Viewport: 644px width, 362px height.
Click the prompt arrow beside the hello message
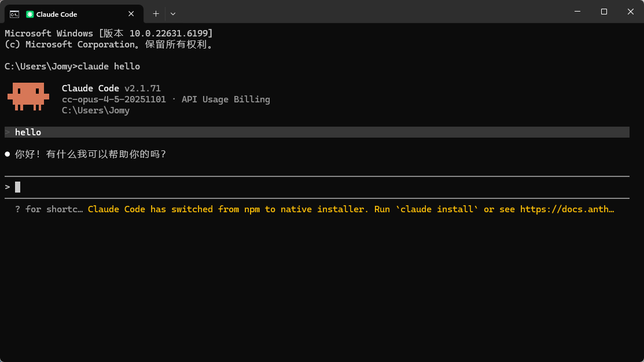point(8,132)
